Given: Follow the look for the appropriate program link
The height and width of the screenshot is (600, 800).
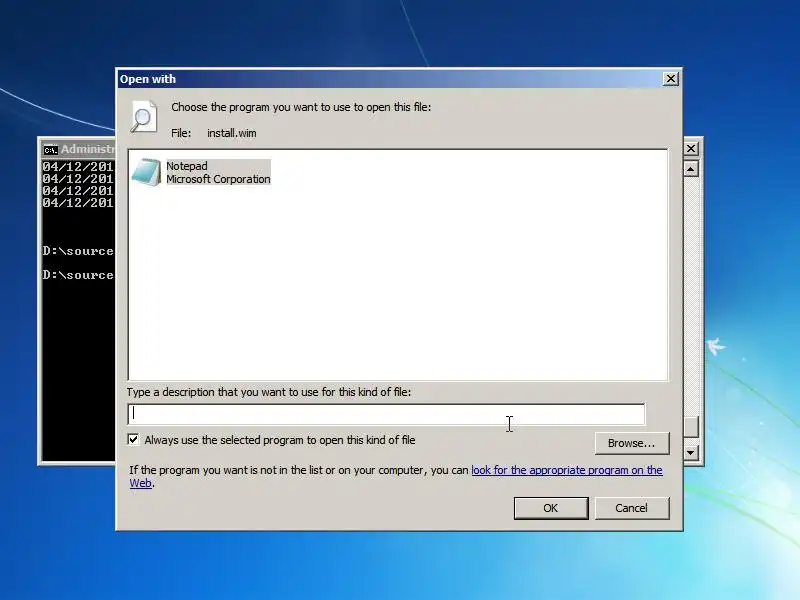Looking at the screenshot, I should [x=566, y=470].
